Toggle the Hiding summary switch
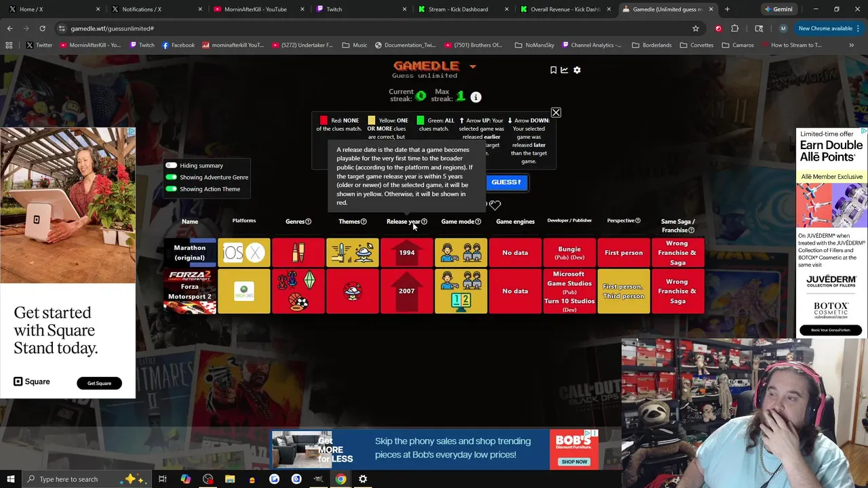The width and height of the screenshot is (868, 488). pyautogui.click(x=171, y=165)
